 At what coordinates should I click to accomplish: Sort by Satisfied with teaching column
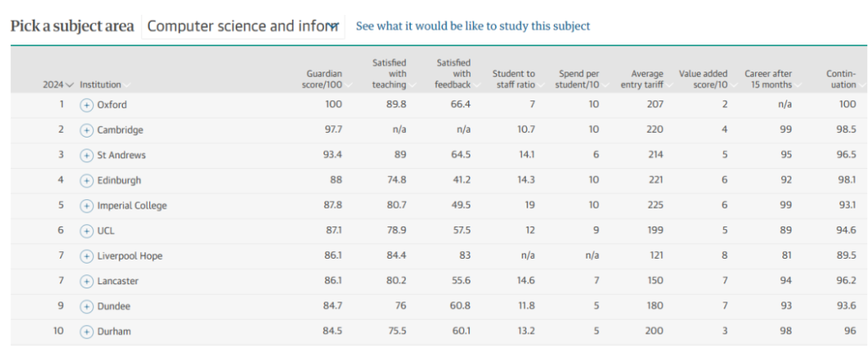tap(389, 73)
